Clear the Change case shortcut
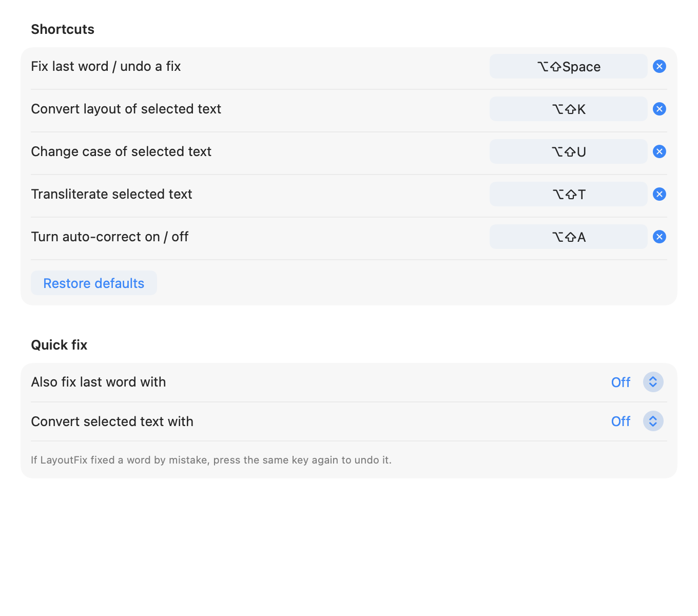The height and width of the screenshot is (616, 698). point(660,151)
